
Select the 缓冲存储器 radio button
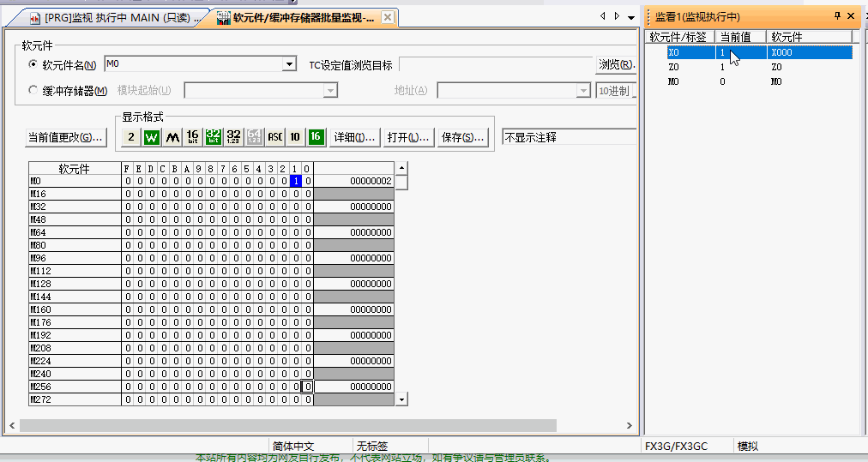tap(33, 90)
